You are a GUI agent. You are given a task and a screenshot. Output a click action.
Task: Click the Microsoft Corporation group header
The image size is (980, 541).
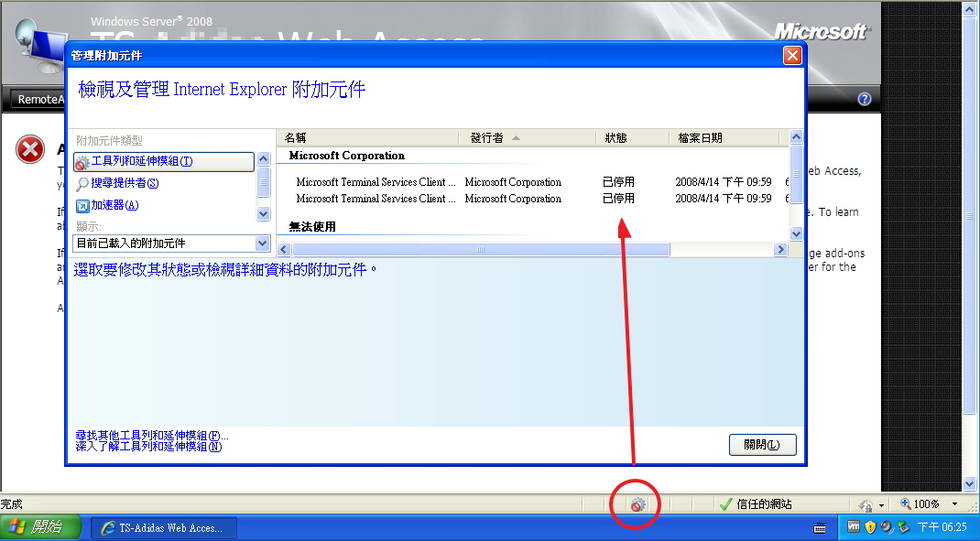pos(346,156)
